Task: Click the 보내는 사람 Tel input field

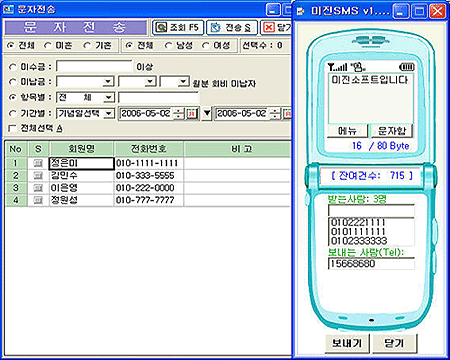Action: pos(371,264)
